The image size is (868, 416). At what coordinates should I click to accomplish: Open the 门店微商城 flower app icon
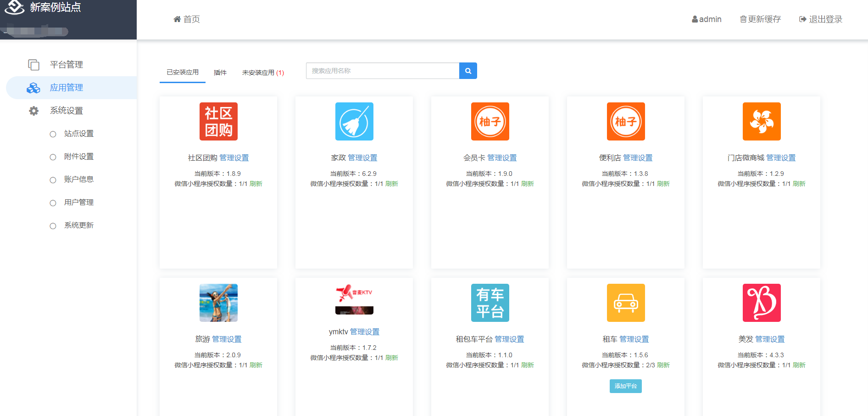pyautogui.click(x=762, y=121)
